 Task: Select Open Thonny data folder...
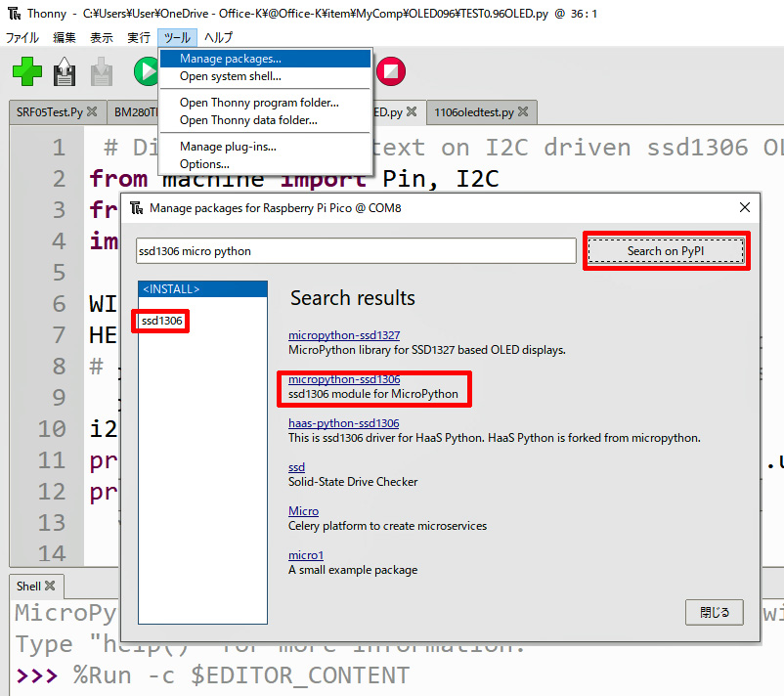[x=266, y=120]
